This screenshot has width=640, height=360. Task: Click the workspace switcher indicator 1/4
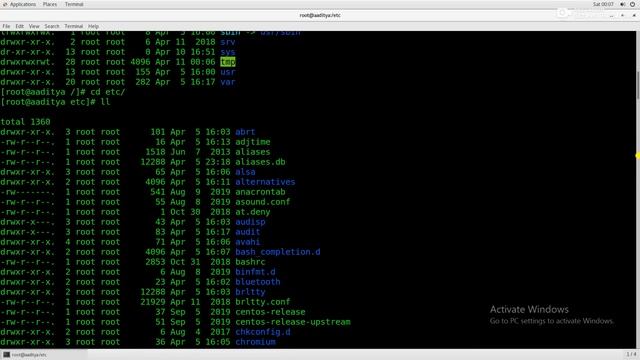click(x=631, y=354)
